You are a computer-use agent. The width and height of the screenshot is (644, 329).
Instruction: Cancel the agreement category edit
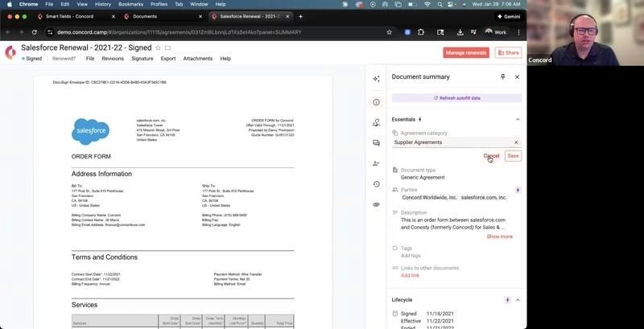pos(491,156)
